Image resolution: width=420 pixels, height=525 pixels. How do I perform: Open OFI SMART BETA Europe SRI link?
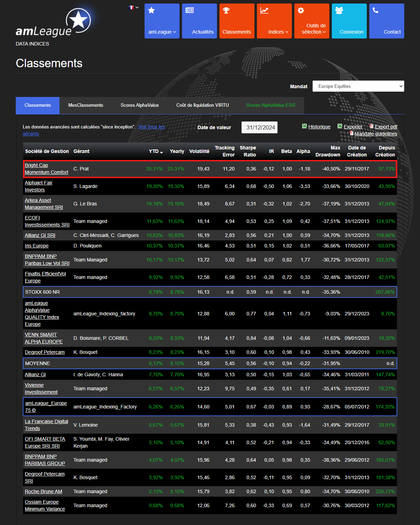45,442
